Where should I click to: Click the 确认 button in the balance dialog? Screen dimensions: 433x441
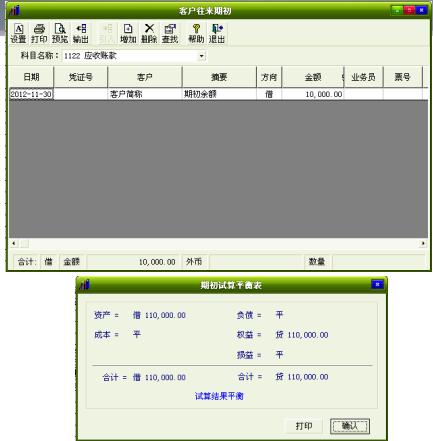point(350,426)
